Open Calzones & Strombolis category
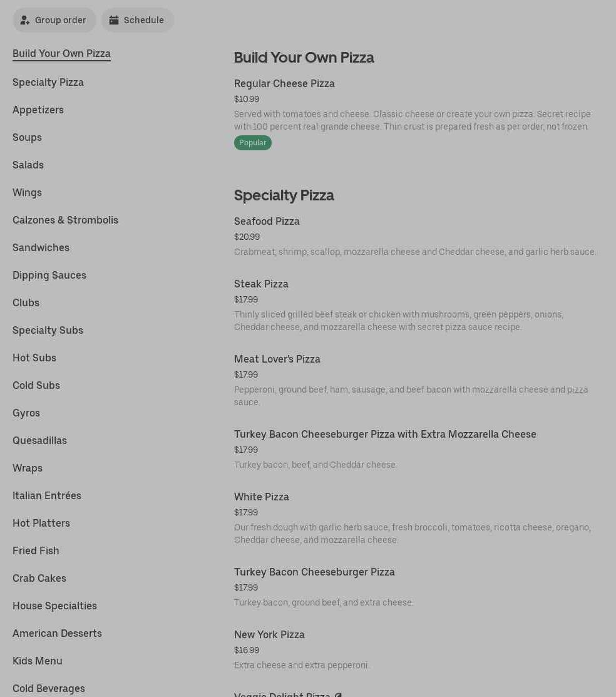616x697 pixels. 65,220
